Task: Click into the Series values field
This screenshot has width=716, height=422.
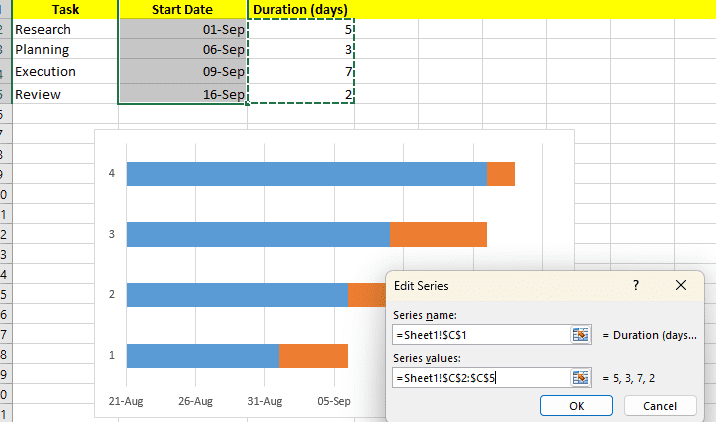Action: [480, 378]
